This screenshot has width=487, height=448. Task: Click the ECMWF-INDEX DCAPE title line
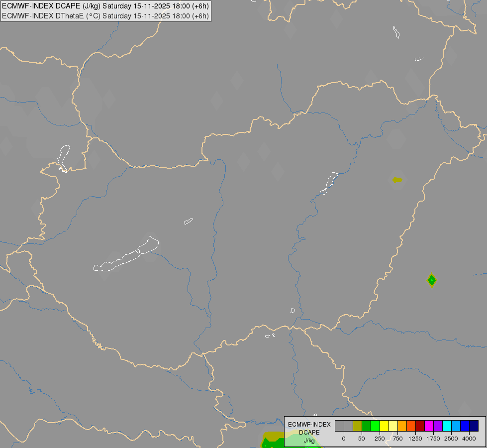coord(105,6)
